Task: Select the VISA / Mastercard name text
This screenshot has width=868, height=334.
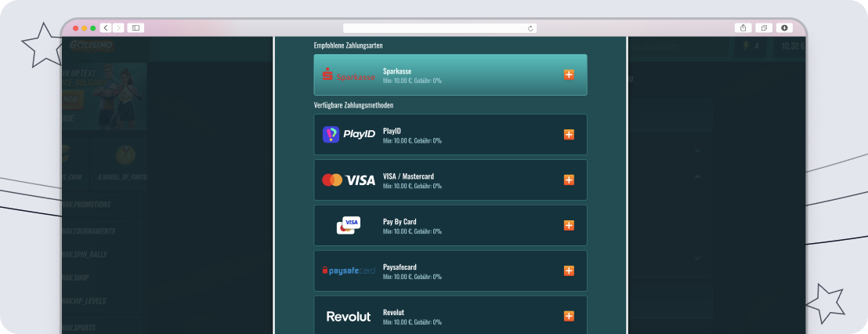Action: pos(408,176)
